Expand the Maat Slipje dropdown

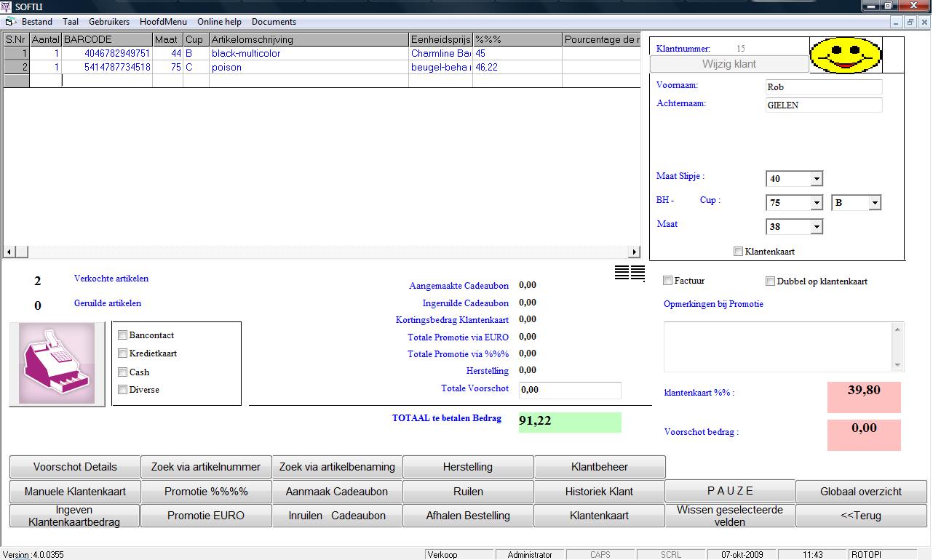click(817, 179)
